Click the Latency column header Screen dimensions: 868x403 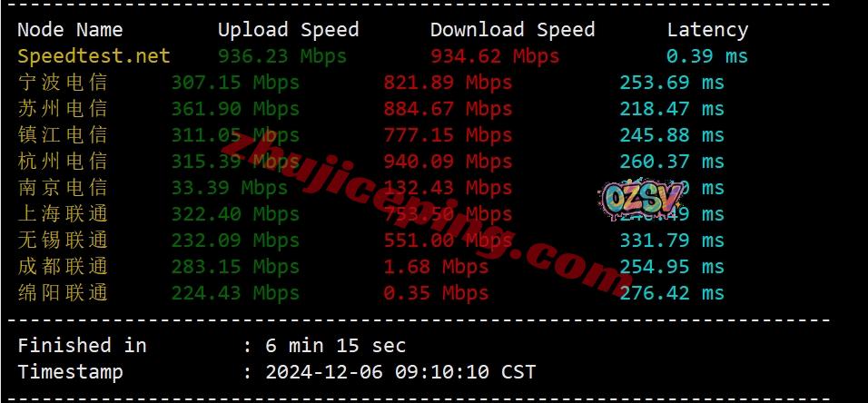(x=707, y=30)
